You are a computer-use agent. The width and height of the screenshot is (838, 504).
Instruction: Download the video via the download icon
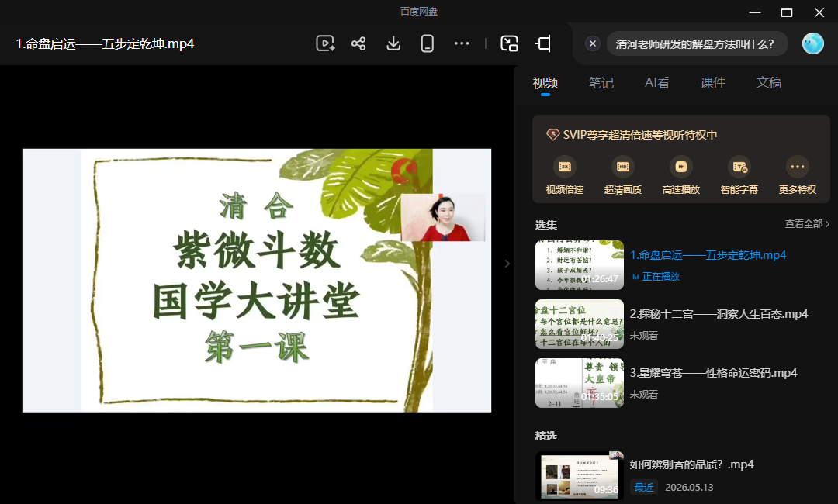393,43
